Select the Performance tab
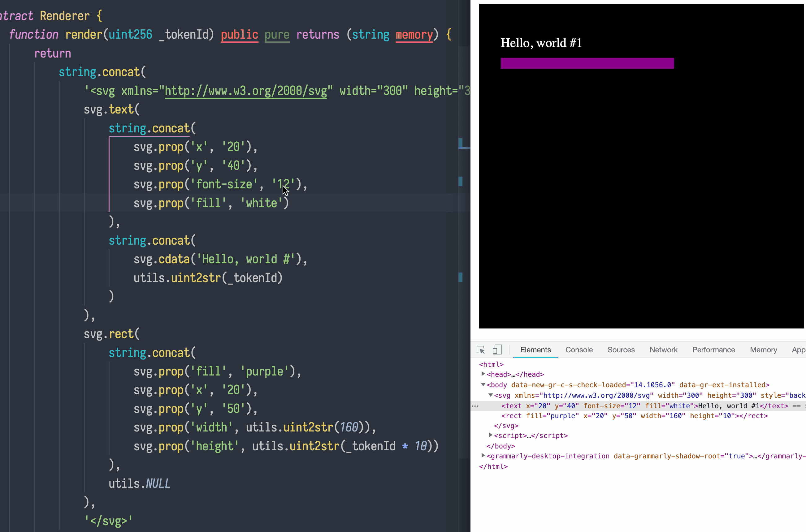Image resolution: width=806 pixels, height=532 pixels. tap(713, 350)
